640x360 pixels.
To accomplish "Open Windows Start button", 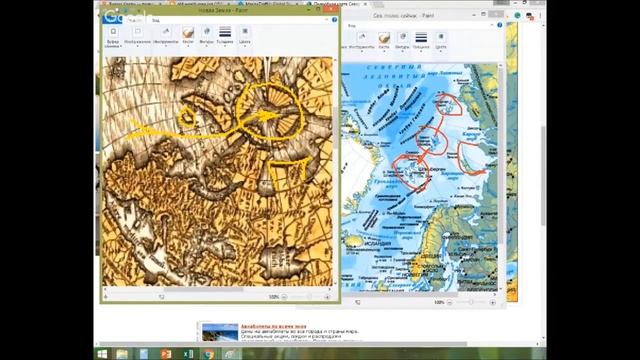I will coord(102,354).
